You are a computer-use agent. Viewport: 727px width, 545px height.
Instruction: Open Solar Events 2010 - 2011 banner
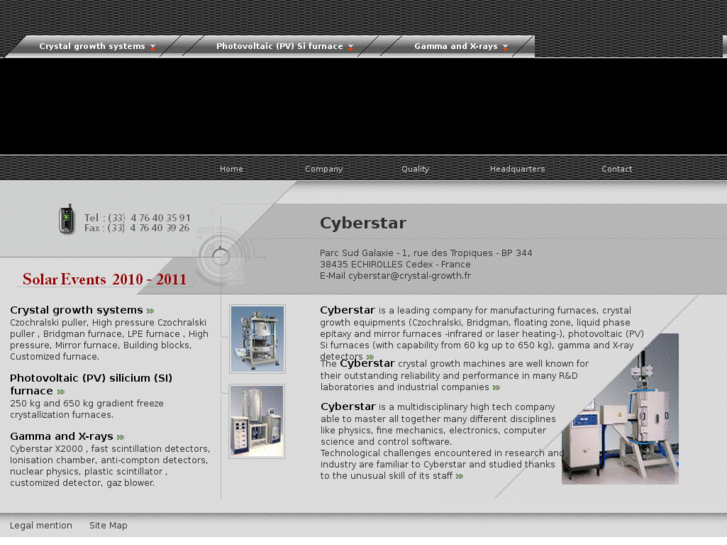(x=104, y=279)
